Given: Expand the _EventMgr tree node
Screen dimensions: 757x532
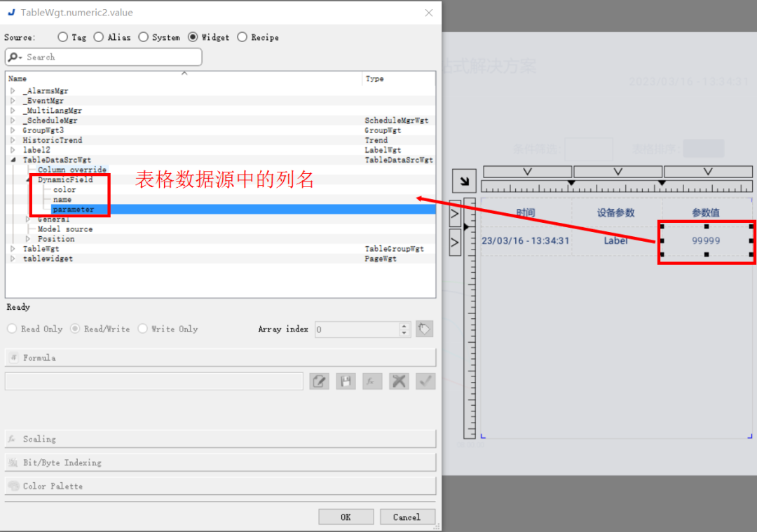Looking at the screenshot, I should [13, 100].
